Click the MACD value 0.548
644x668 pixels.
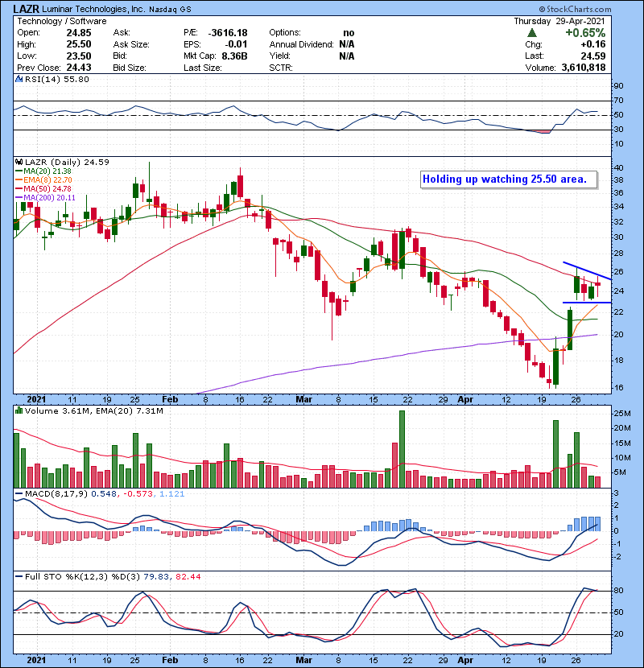(104, 494)
